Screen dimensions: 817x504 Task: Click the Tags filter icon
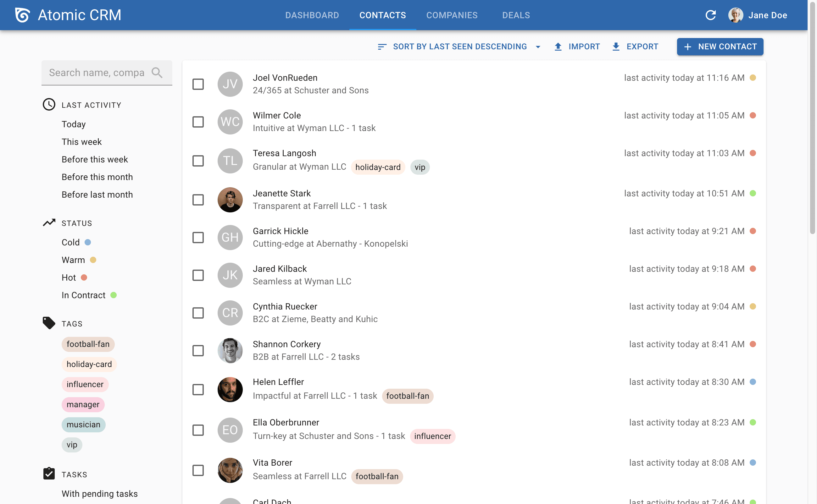[48, 323]
